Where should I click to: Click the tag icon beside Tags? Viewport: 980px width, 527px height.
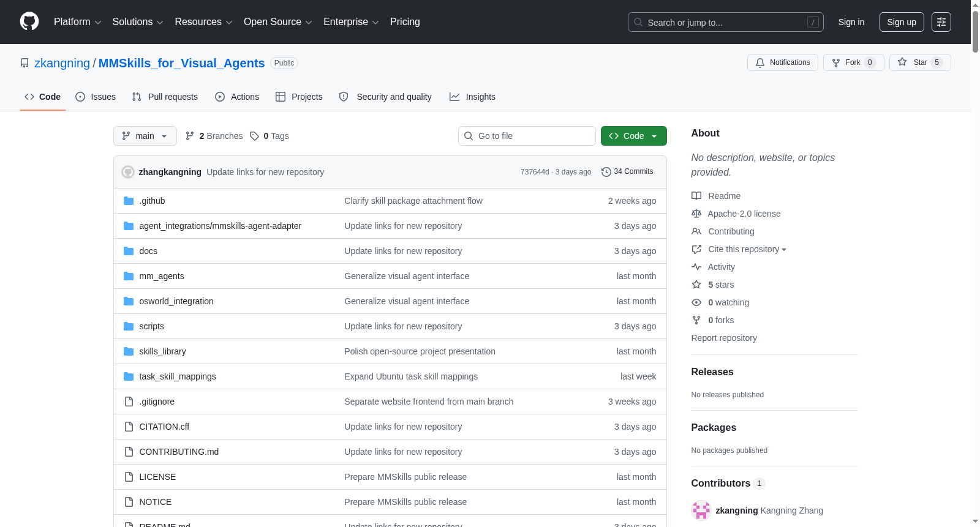click(255, 136)
